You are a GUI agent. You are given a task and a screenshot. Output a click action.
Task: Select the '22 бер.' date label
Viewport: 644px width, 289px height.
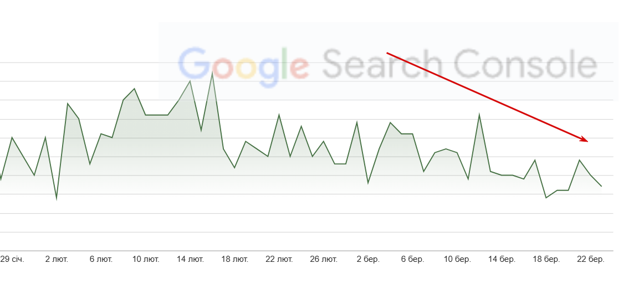591,260
